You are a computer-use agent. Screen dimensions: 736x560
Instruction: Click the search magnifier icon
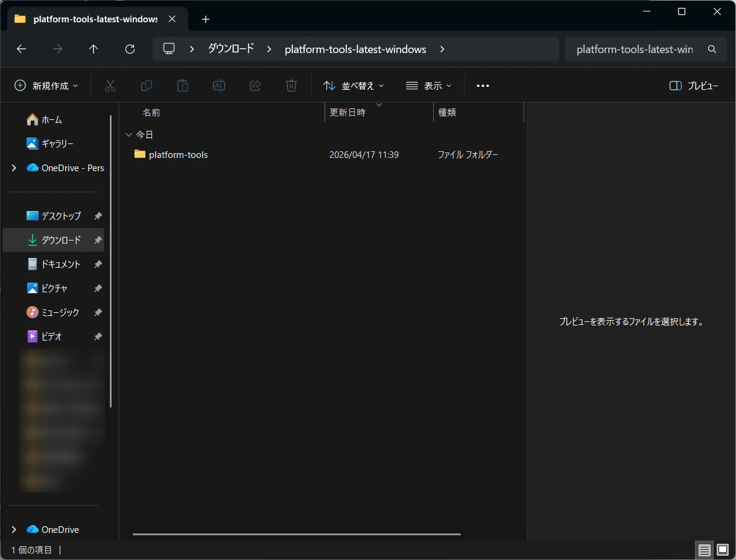click(x=712, y=49)
